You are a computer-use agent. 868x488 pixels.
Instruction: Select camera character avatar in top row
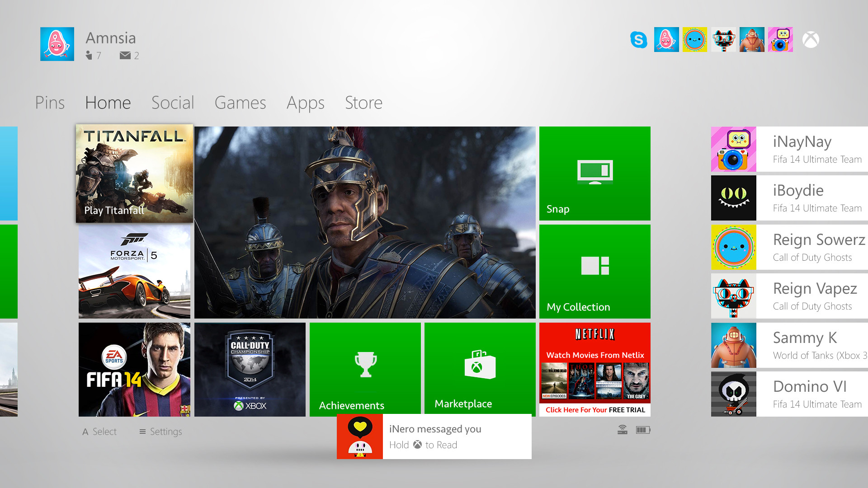pos(780,39)
